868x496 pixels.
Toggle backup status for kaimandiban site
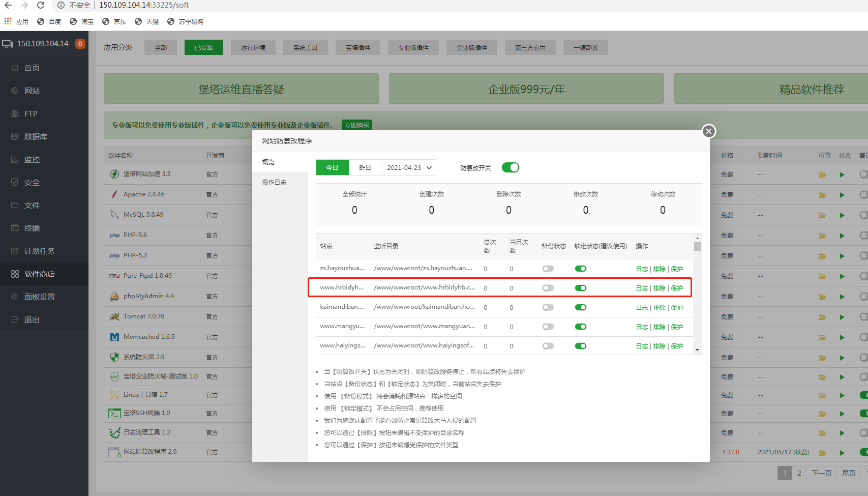[x=548, y=307]
